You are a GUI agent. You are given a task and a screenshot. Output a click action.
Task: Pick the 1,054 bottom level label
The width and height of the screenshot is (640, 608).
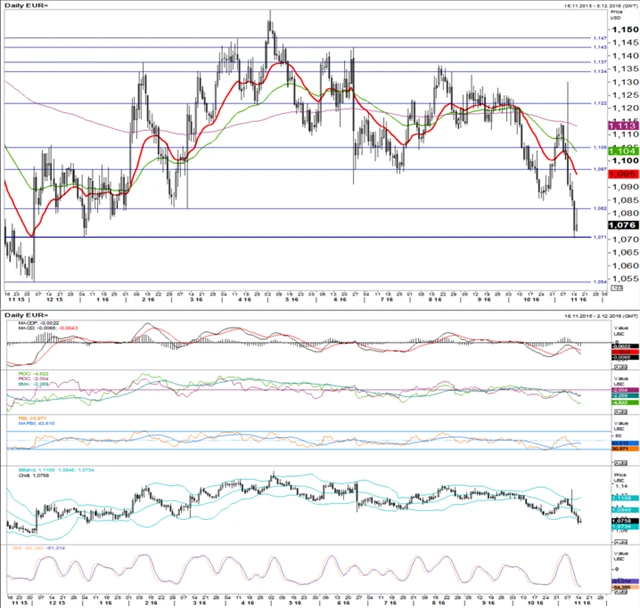(x=599, y=282)
